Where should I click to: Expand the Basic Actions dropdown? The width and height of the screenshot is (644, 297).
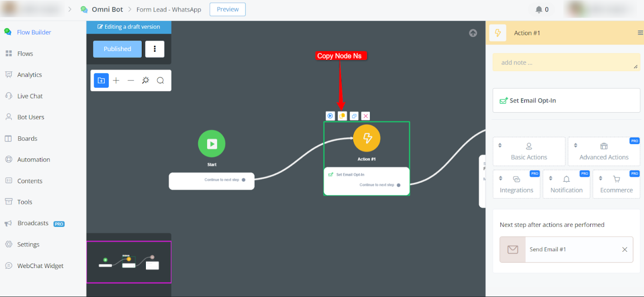click(x=529, y=151)
